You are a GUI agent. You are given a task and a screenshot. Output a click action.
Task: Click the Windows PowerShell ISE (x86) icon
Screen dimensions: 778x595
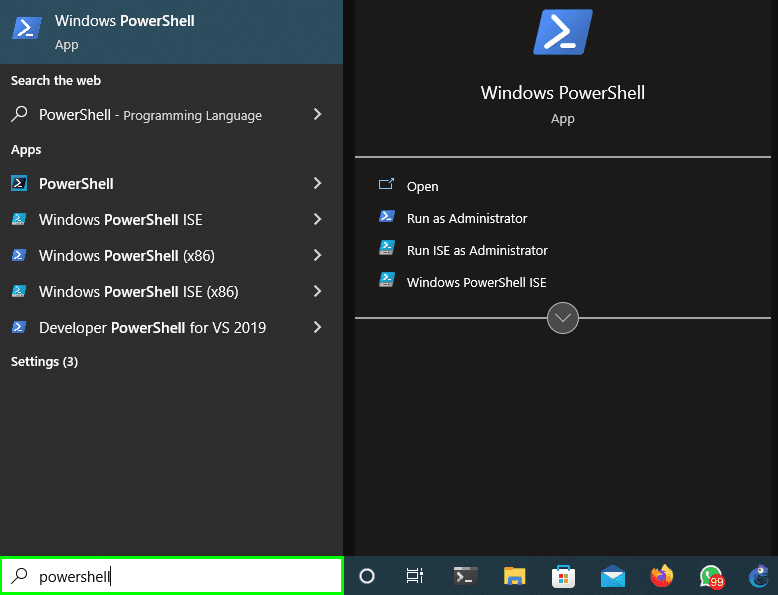[19, 291]
